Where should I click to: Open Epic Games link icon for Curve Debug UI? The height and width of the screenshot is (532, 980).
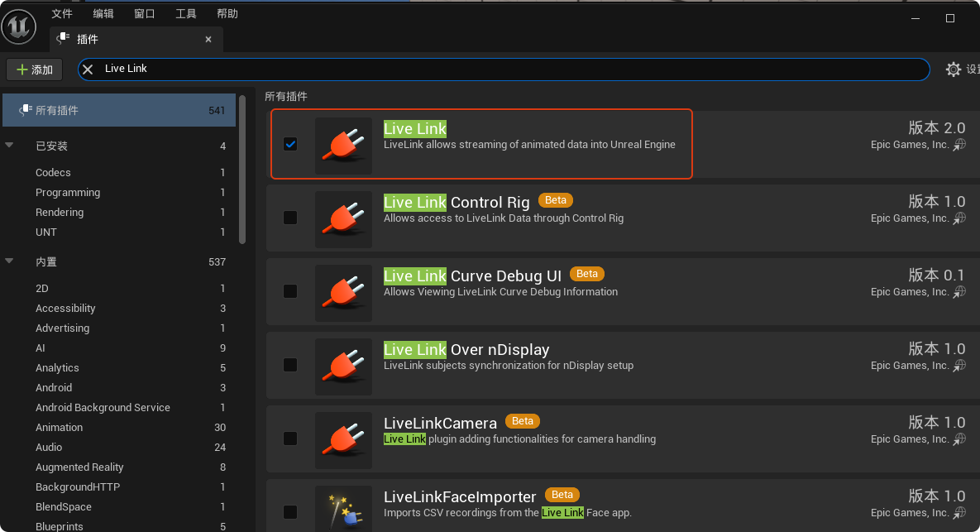pyautogui.click(x=959, y=292)
